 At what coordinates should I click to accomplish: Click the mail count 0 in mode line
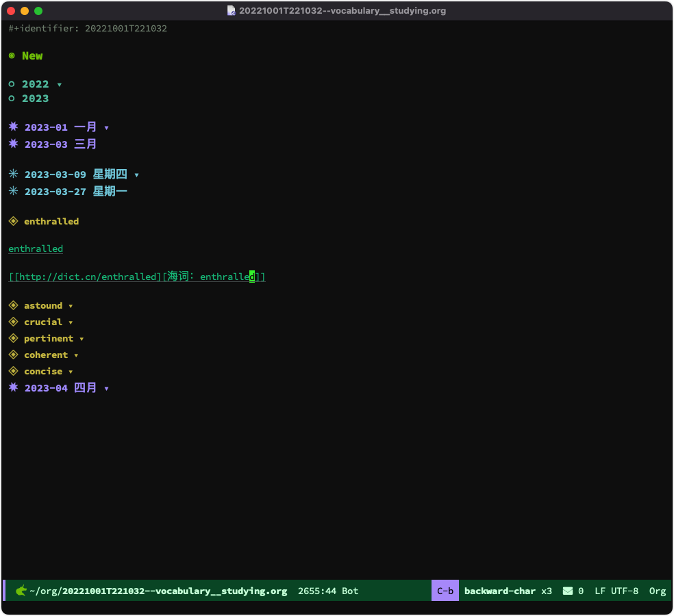[581, 591]
